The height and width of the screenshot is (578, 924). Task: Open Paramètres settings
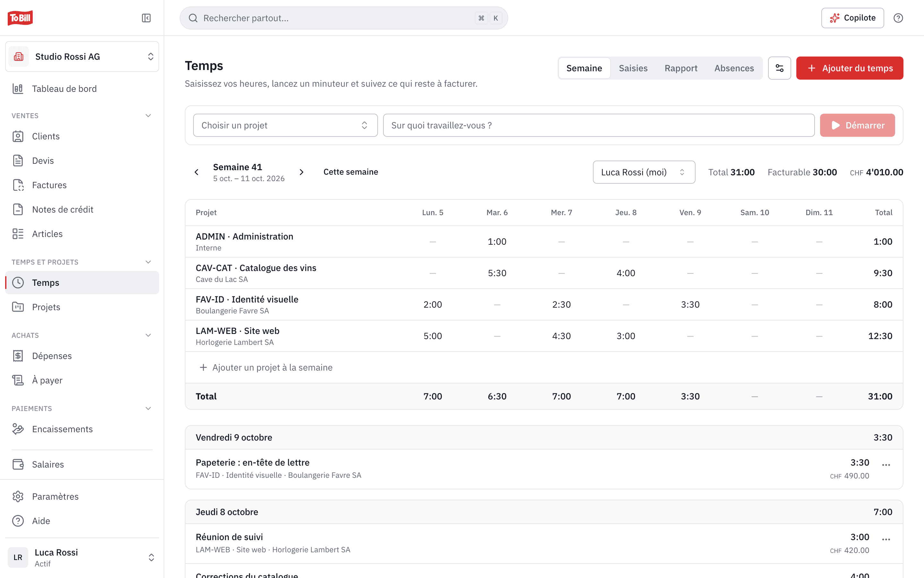pos(82,496)
